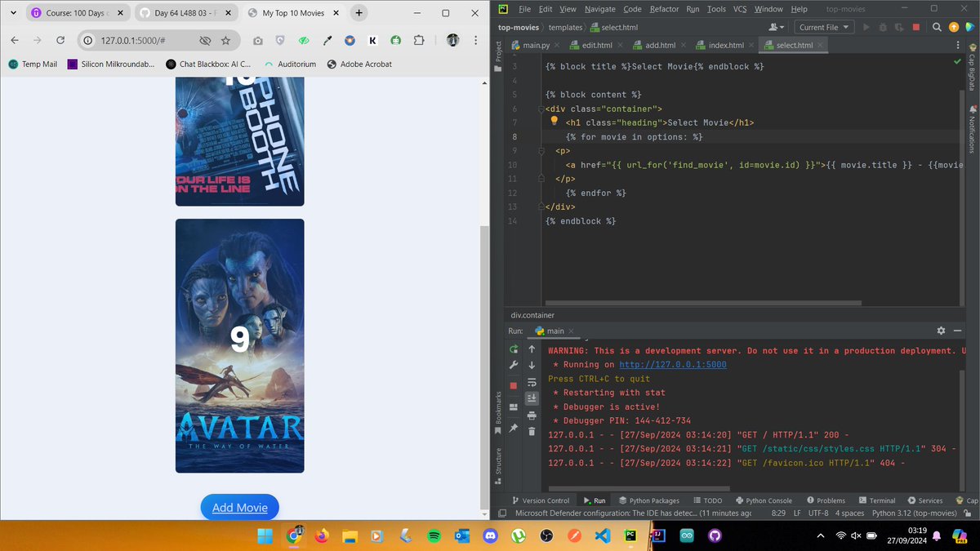Open the Python Console tool tab
This screenshot has height=551, width=980.
click(763, 500)
